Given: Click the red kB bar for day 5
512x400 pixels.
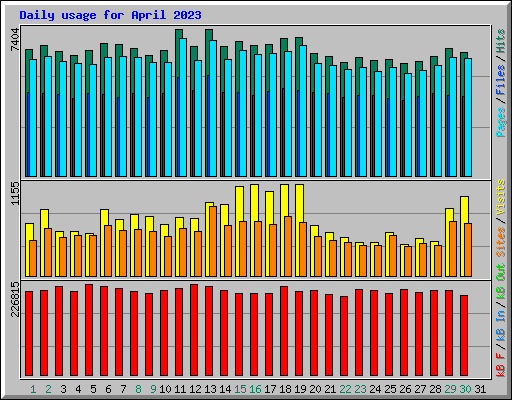Looking at the screenshot, I should 89,330.
